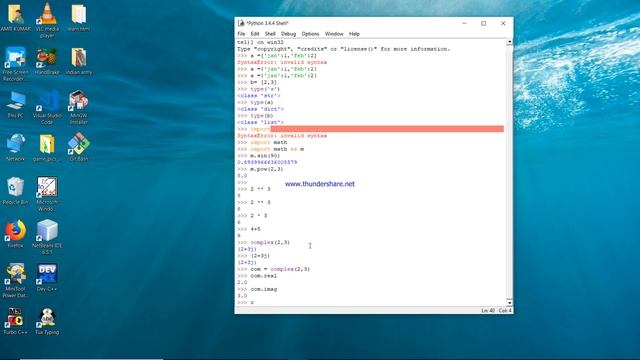This screenshot has height=360, width=640.
Task: Select the NetBeans IDE 6.5.1 shortcut
Action: 47,237
